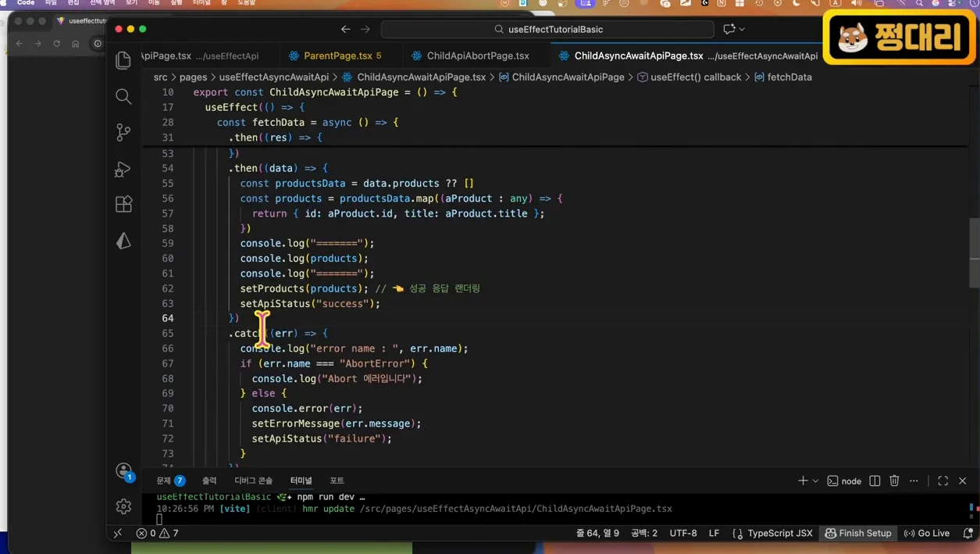The height and width of the screenshot is (554, 980).
Task: Open the Accounts menu icon
Action: pos(123,470)
